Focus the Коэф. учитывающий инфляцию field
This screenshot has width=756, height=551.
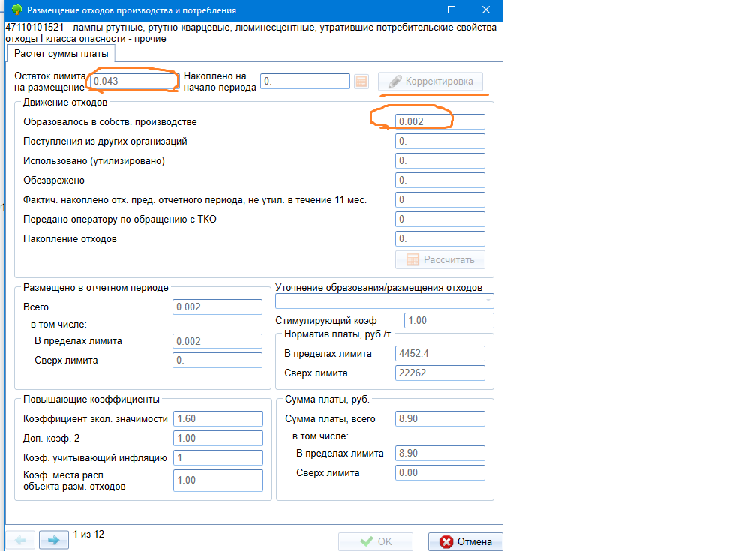coord(217,457)
